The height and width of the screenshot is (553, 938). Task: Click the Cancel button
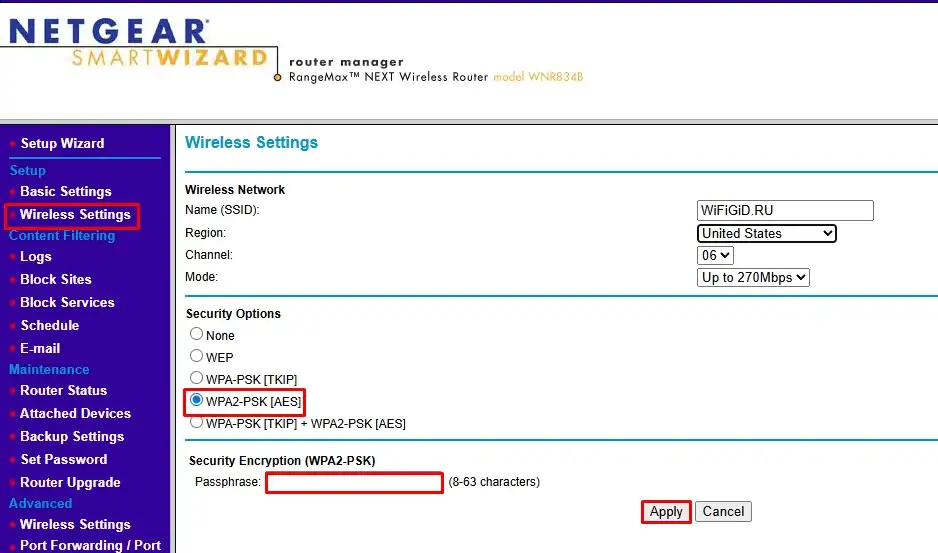(723, 511)
